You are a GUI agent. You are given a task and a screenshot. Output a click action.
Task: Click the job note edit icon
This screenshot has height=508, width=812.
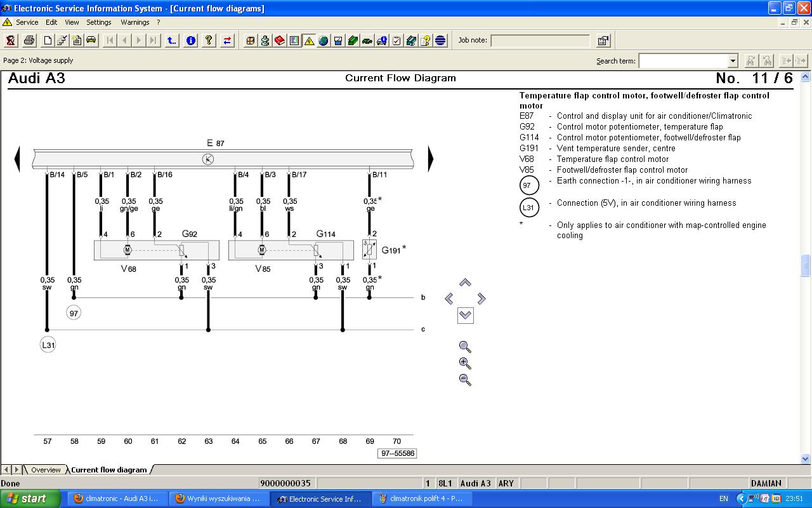[x=603, y=41]
